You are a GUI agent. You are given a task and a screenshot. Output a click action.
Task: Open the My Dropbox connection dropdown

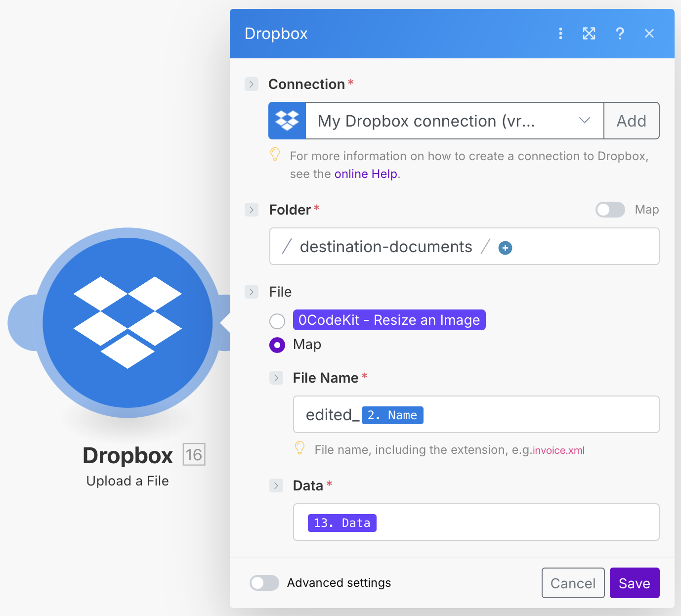click(x=455, y=121)
